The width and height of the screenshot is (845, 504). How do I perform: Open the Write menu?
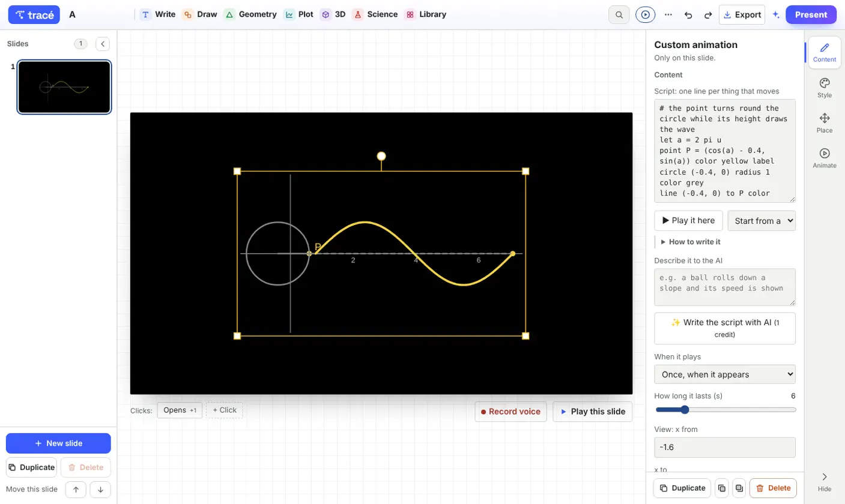coord(158,14)
